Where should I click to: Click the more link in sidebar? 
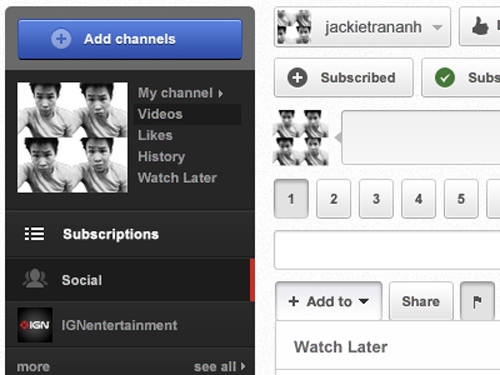33,367
